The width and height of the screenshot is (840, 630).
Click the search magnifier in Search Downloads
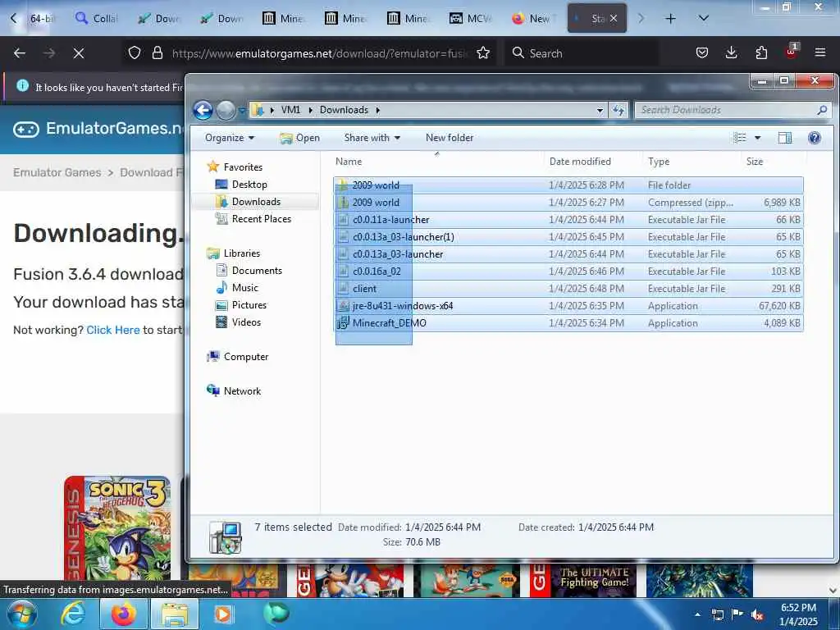pos(822,110)
